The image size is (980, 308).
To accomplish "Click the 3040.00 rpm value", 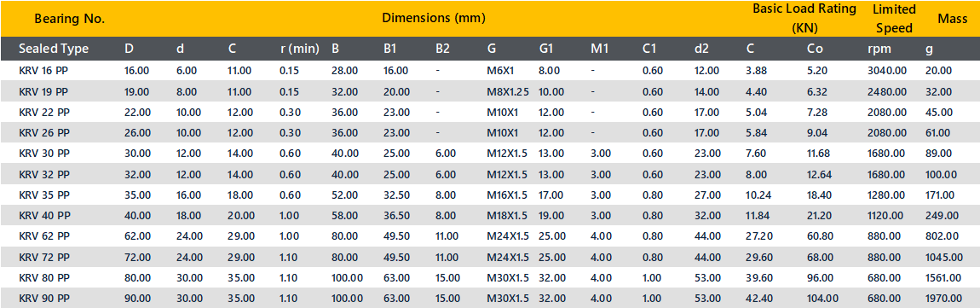I will pyautogui.click(x=887, y=72).
